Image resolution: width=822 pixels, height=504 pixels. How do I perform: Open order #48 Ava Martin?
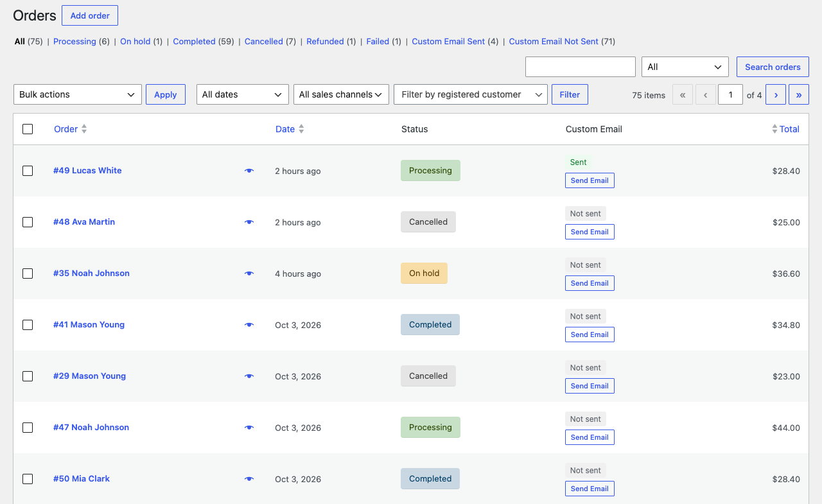(x=84, y=222)
